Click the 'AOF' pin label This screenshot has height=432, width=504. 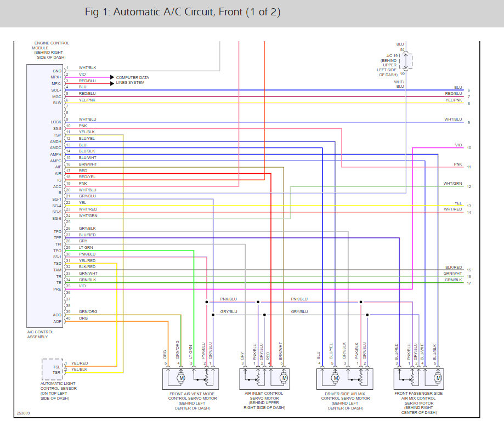click(57, 321)
